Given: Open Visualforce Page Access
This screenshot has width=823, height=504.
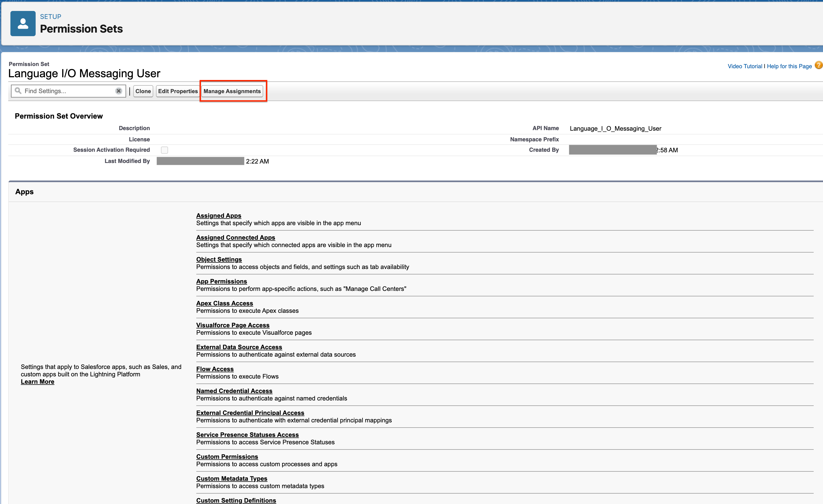Looking at the screenshot, I should click(233, 325).
